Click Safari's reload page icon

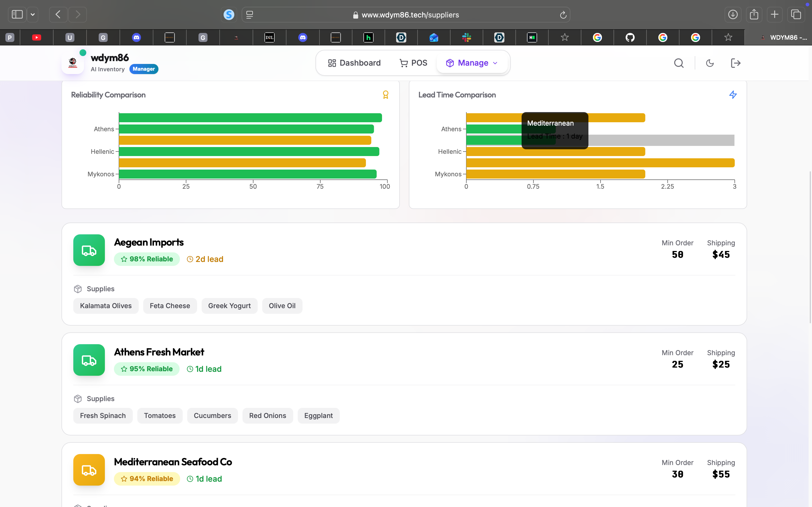(x=563, y=15)
